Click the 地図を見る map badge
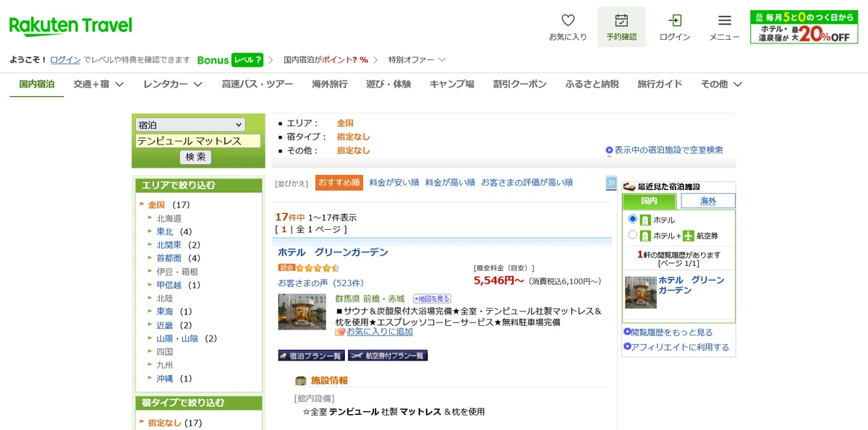 point(432,298)
